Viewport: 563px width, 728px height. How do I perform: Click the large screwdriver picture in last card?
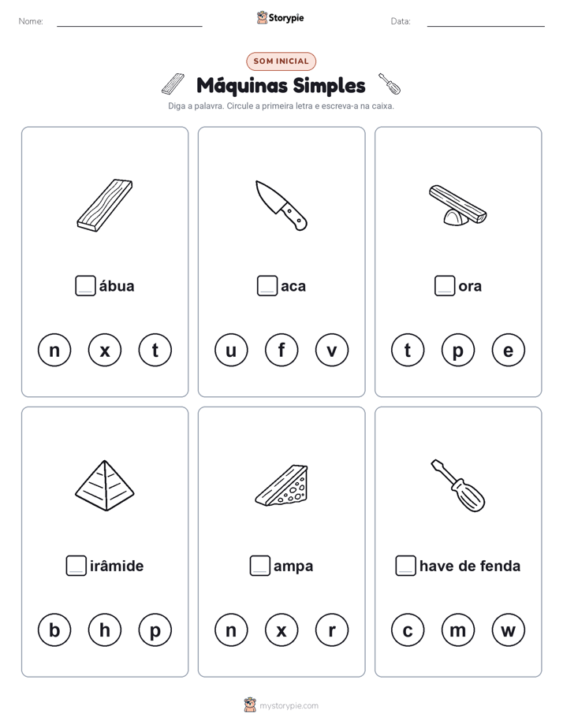[457, 485]
